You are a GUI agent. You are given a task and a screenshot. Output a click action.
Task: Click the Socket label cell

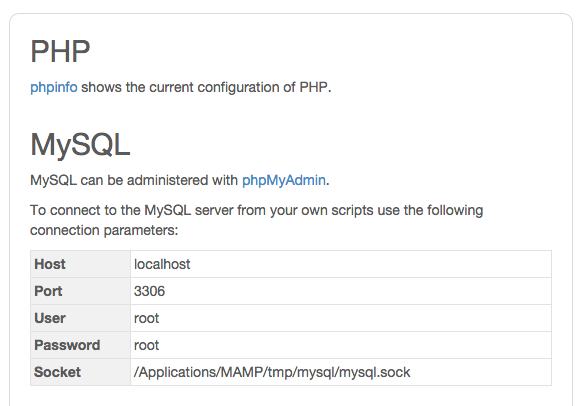tap(80, 372)
